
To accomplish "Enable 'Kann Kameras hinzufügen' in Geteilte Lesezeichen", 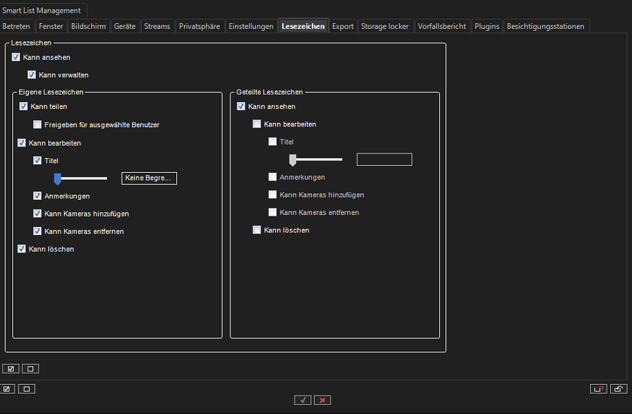I will 272,195.
